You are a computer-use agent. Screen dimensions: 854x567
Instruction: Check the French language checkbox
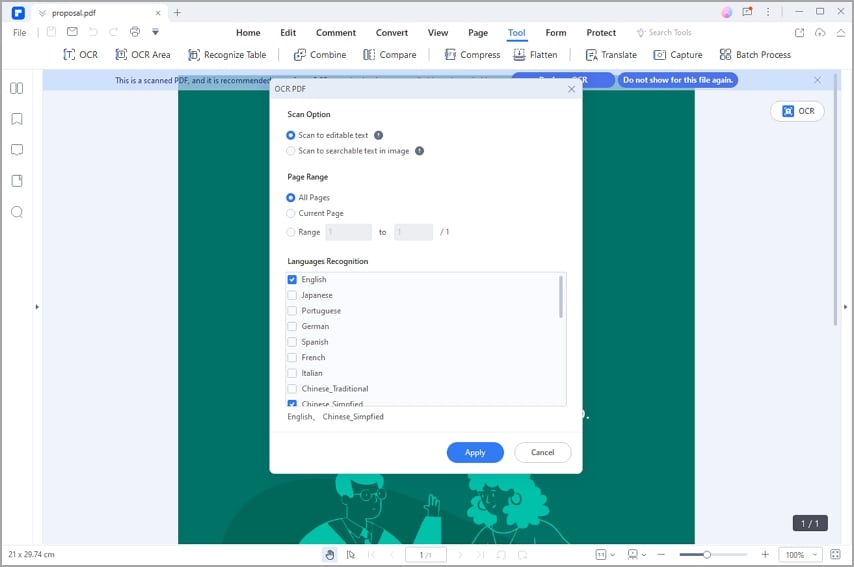[x=292, y=357]
